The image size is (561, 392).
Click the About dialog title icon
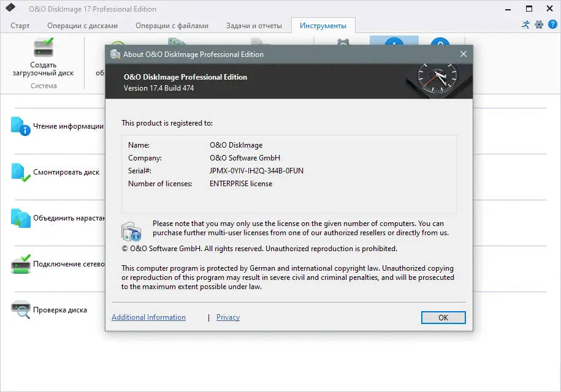pyautogui.click(x=115, y=54)
